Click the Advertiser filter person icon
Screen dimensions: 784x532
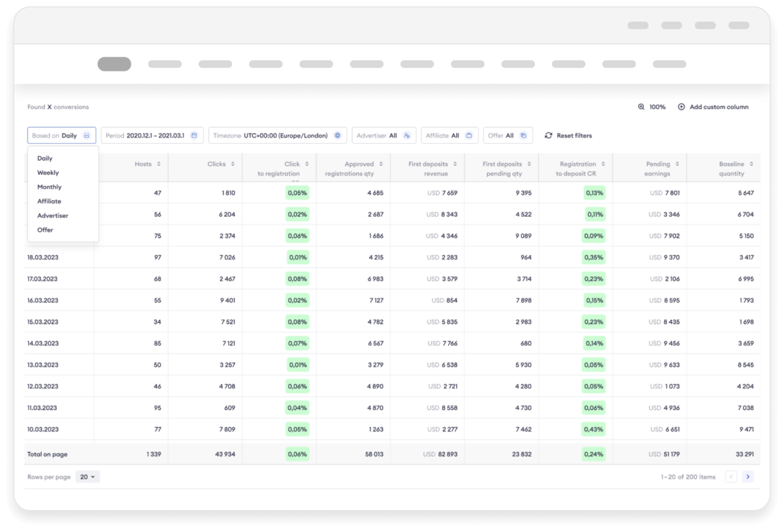click(407, 136)
